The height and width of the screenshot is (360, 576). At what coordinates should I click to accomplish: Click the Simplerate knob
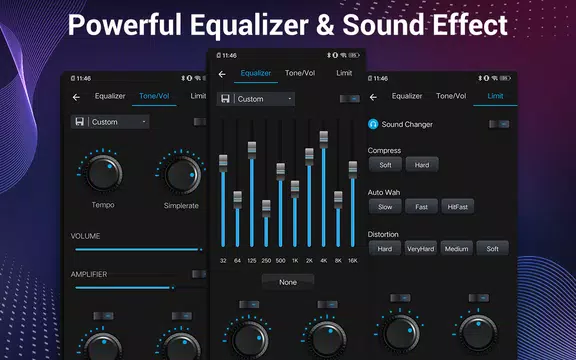182,175
